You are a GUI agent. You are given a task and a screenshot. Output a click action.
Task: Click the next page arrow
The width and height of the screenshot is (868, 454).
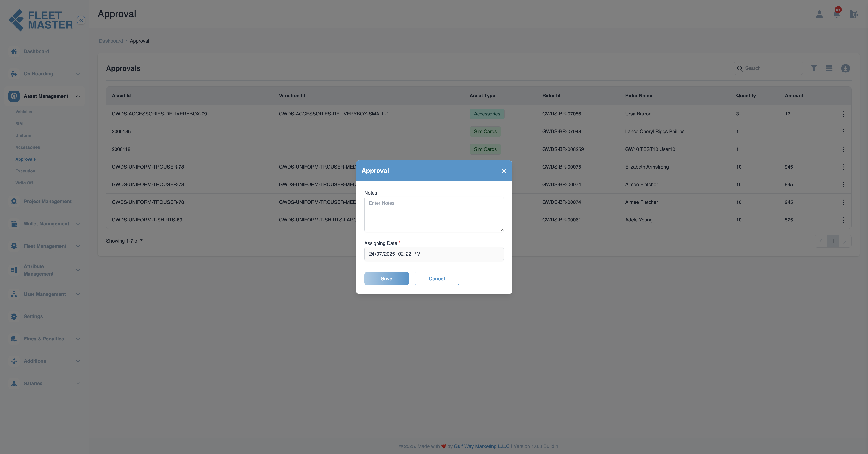(844, 241)
